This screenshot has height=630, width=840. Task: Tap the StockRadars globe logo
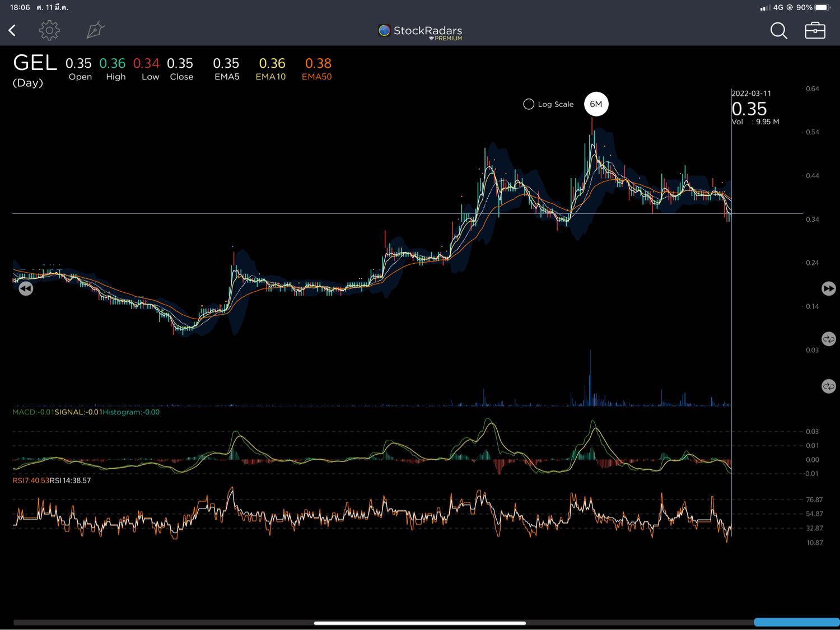click(384, 30)
